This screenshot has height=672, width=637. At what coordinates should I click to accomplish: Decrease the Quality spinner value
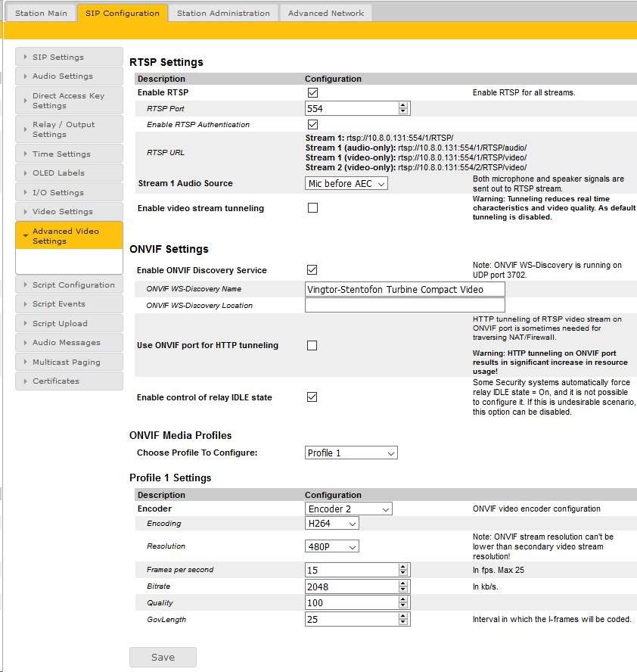click(403, 607)
